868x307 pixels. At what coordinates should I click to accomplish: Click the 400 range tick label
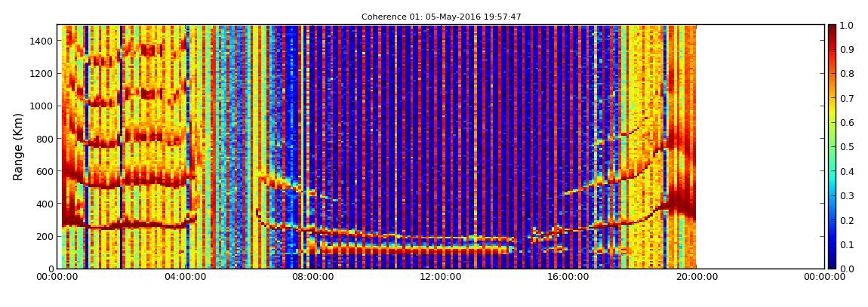tap(46, 204)
